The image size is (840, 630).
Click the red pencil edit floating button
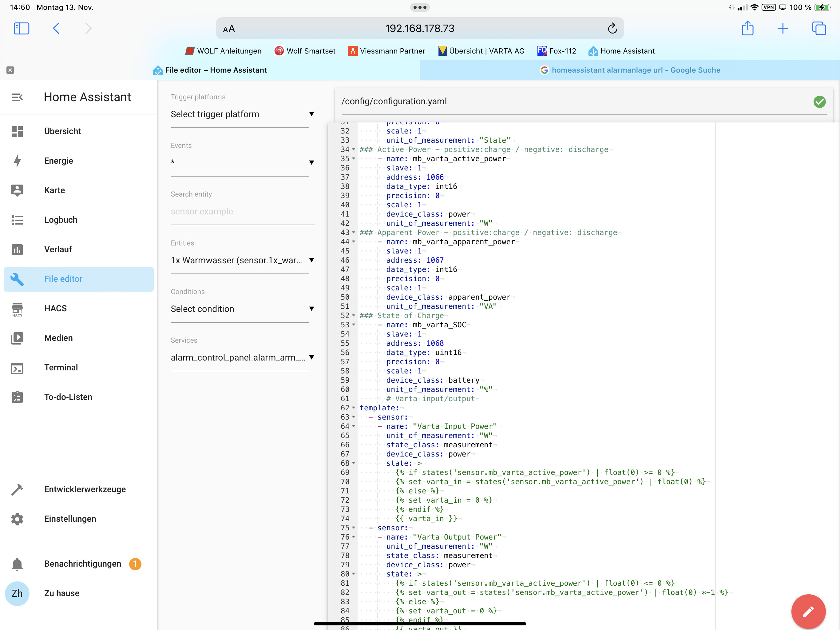point(808,611)
